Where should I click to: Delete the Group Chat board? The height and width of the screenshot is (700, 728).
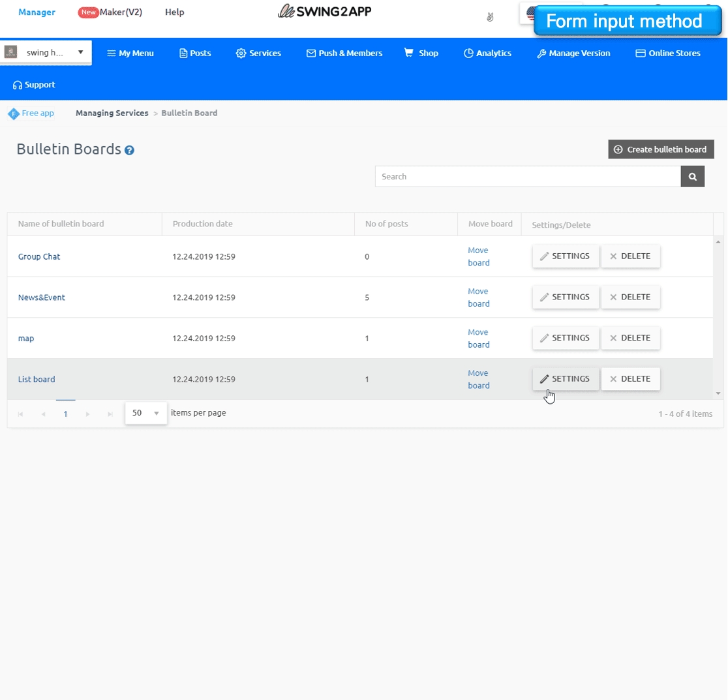click(631, 256)
